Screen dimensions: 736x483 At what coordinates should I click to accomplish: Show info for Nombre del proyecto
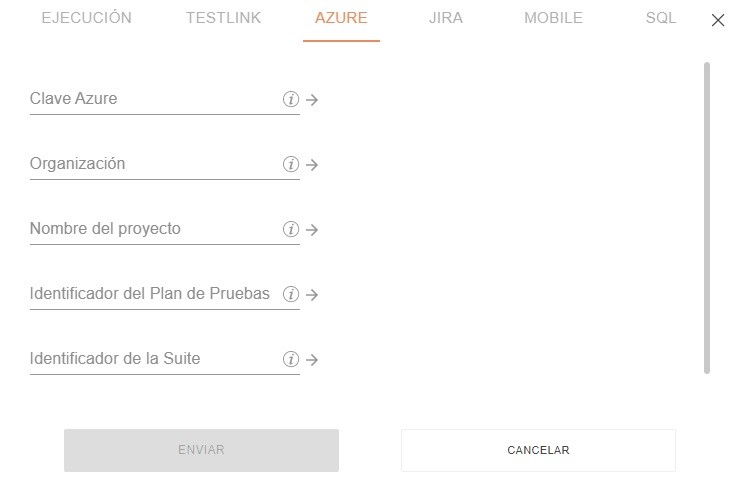click(x=291, y=229)
